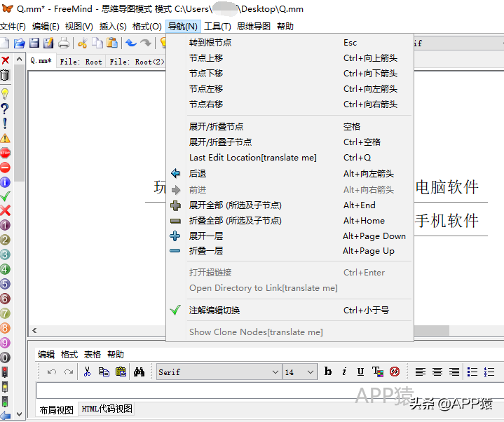Select 展开一层 menu item

click(290, 236)
